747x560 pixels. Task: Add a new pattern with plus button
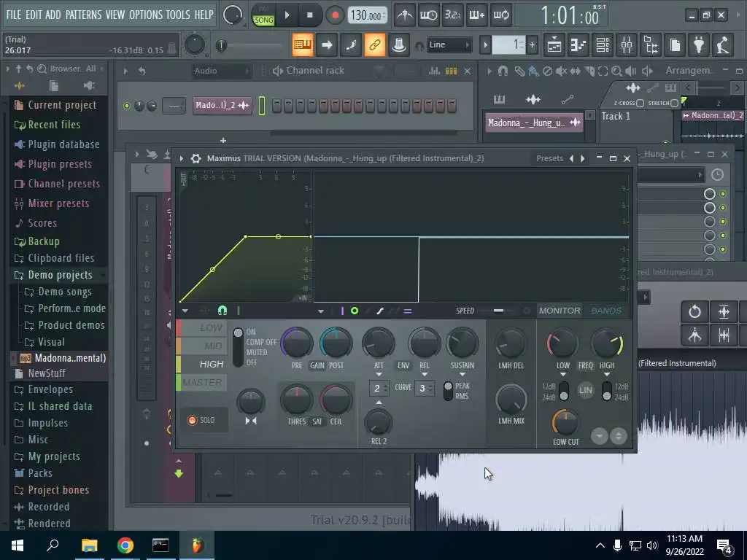click(532, 45)
